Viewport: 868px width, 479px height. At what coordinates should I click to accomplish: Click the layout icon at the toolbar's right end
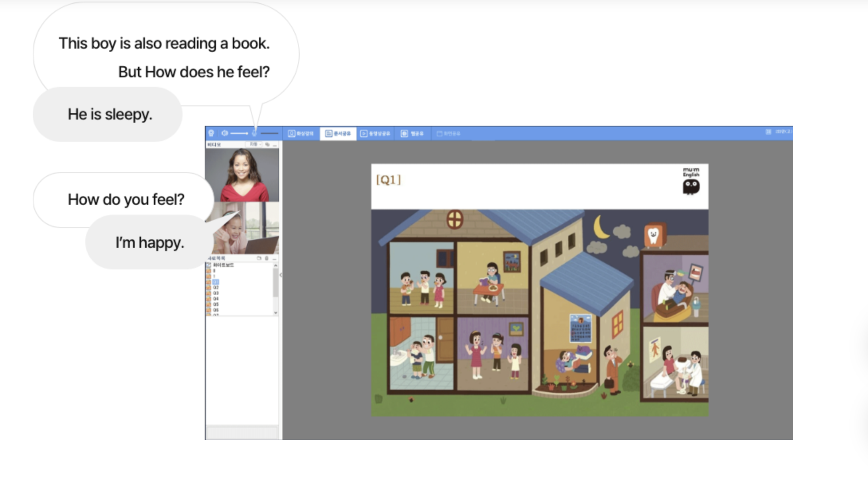click(768, 132)
